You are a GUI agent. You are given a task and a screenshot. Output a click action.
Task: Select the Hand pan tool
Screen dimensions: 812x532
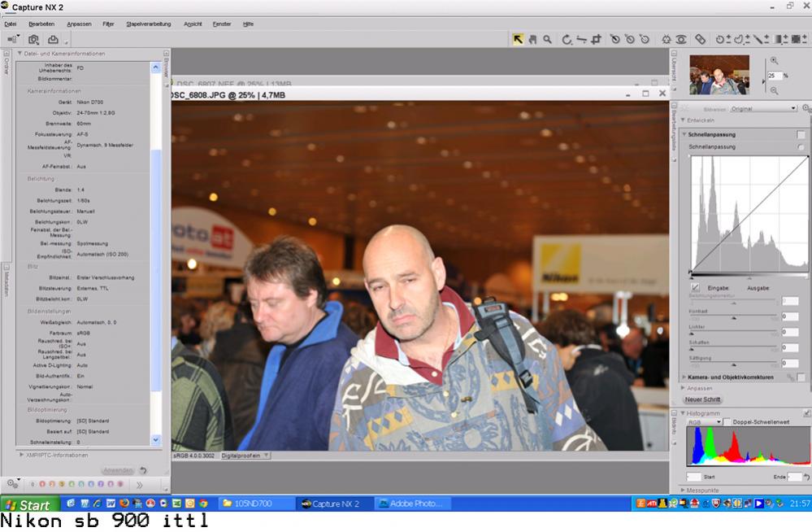pos(532,39)
